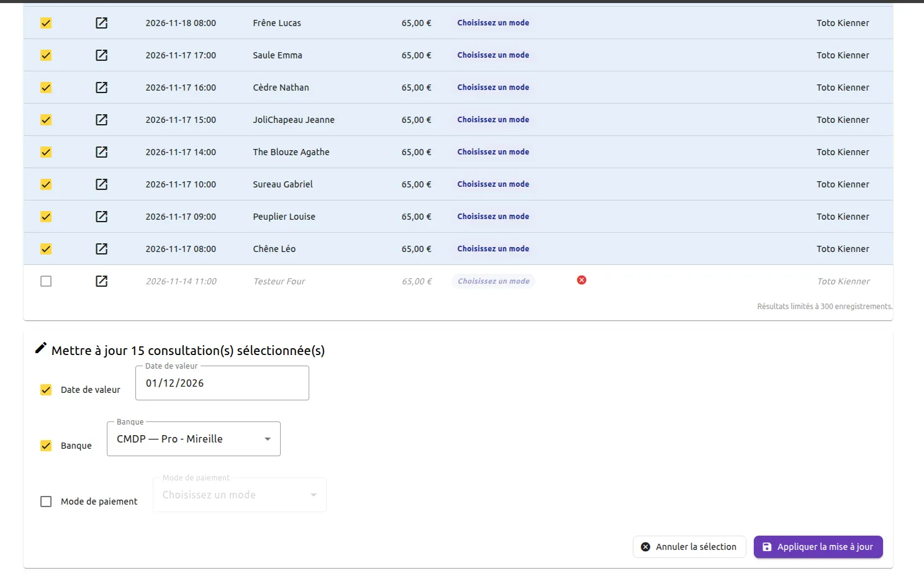
Task: Open consultation record for Testeur Four
Action: coord(102,281)
